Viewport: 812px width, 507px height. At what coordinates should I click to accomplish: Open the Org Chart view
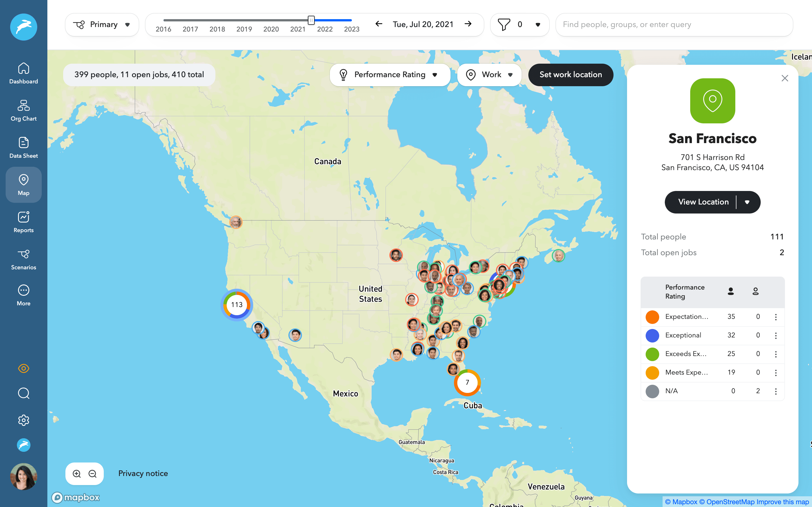tap(23, 110)
